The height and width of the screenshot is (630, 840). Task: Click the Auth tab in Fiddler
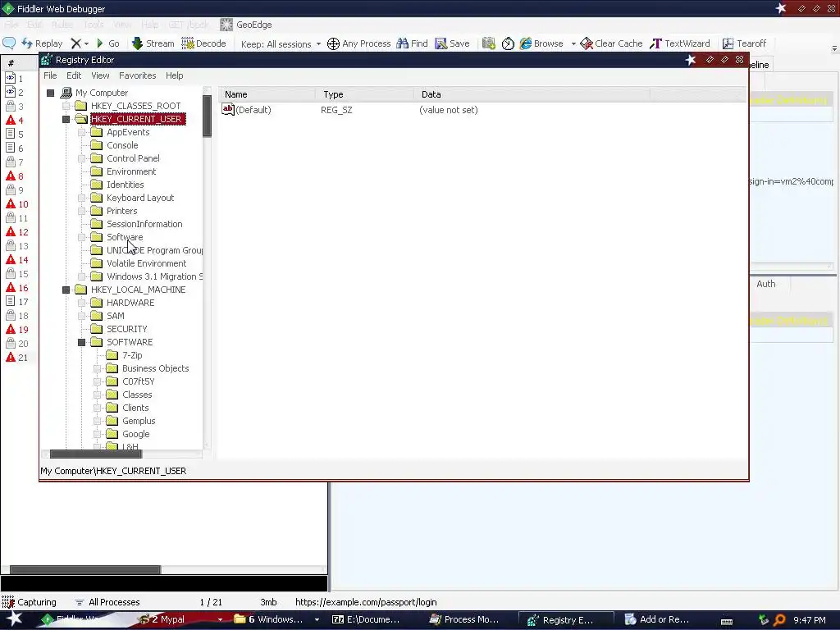[766, 284]
